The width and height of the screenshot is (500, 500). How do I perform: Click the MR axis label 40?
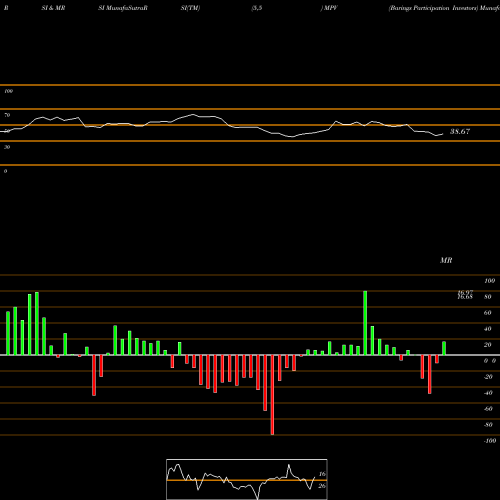click(x=487, y=329)
